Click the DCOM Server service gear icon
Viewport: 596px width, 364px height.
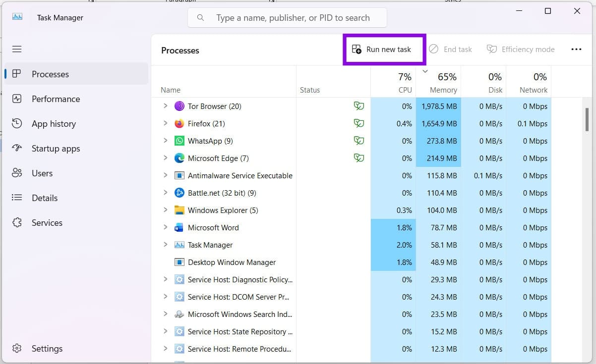pos(179,297)
